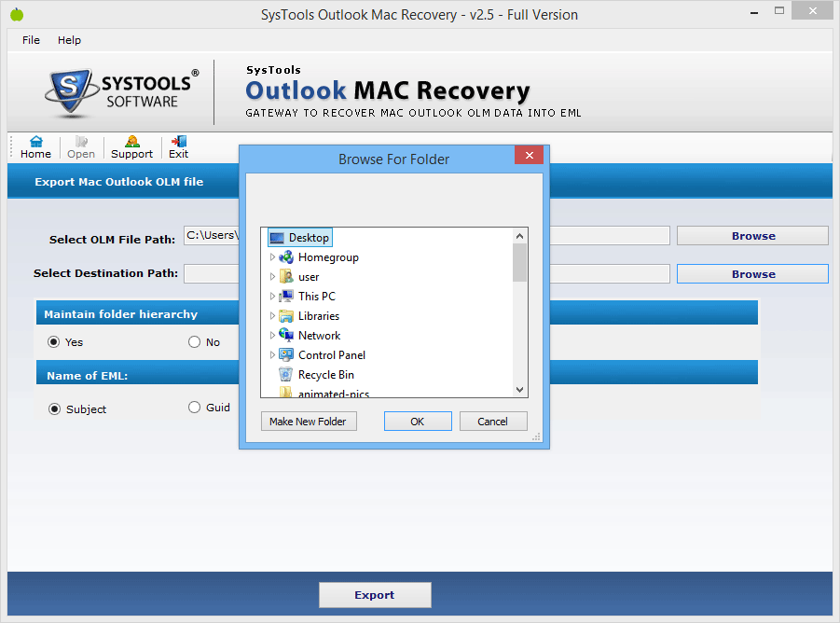Expand the Network tree node
Viewport: 840px width, 623px height.
pos(272,336)
